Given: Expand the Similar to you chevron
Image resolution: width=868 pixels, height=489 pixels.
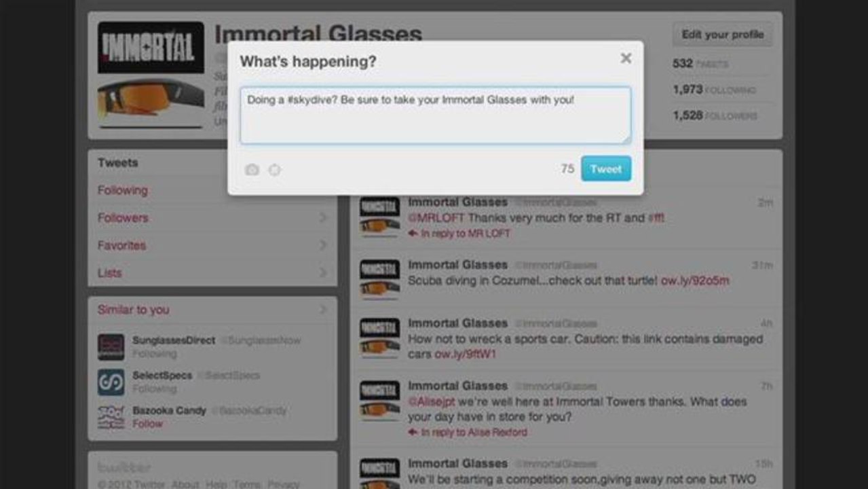Looking at the screenshot, I should [323, 310].
